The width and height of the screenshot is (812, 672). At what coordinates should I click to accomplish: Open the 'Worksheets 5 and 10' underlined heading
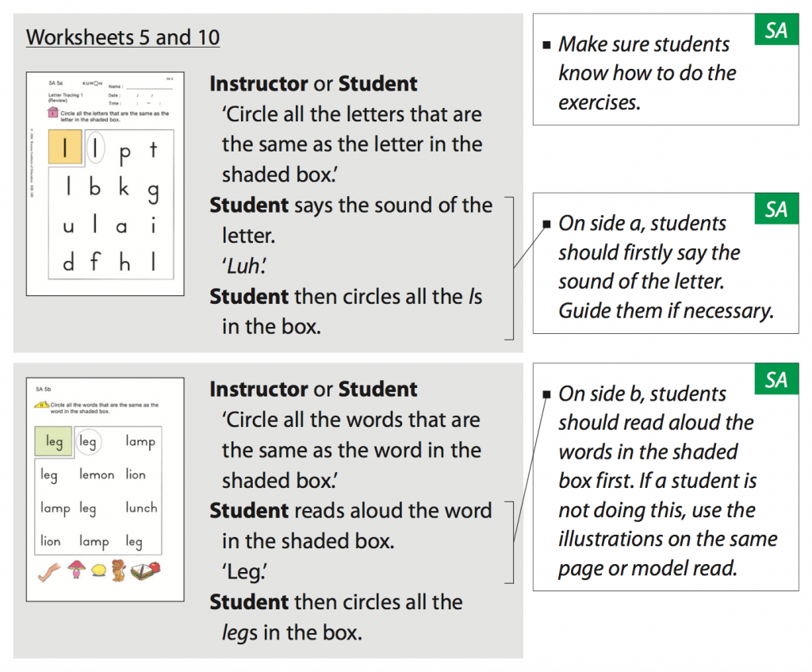123,37
